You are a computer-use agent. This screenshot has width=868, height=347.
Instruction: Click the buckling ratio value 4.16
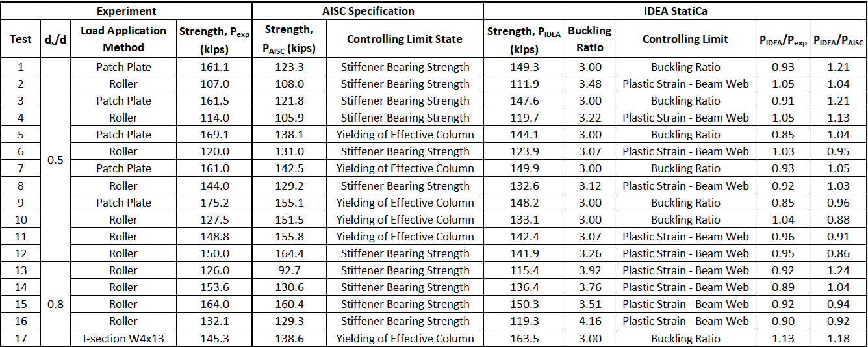tap(590, 321)
